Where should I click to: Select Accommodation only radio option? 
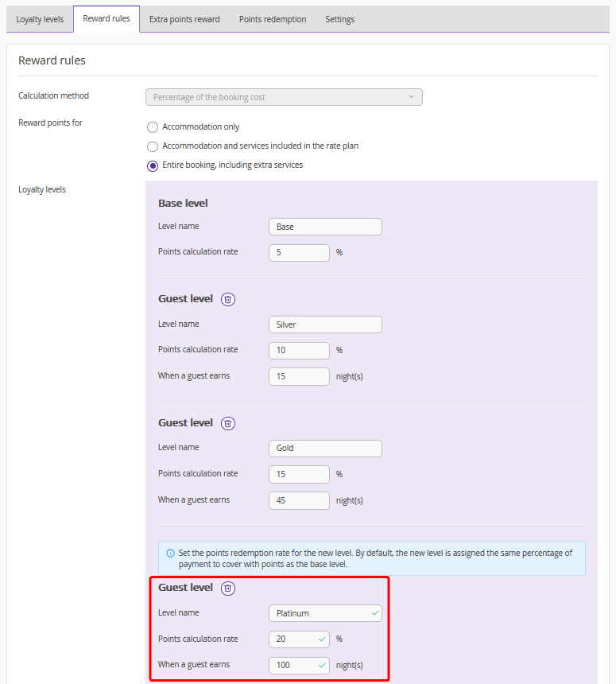(x=153, y=127)
